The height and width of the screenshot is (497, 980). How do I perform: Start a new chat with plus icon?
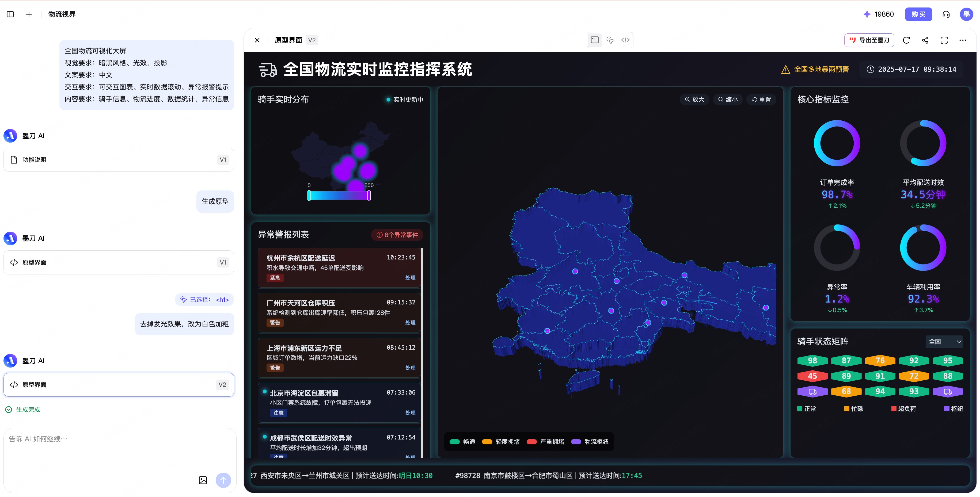[x=29, y=14]
